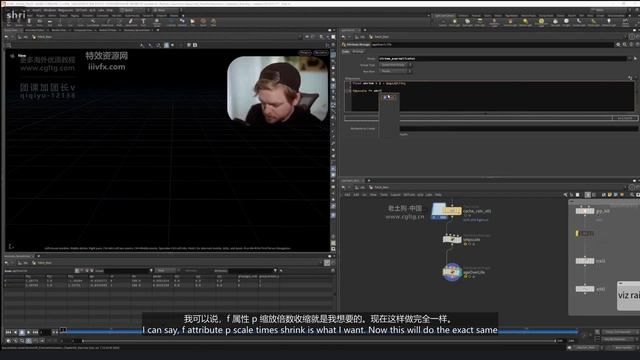Open the parameter pane gear menu
Screen dimensions: 640x360
coord(618,44)
